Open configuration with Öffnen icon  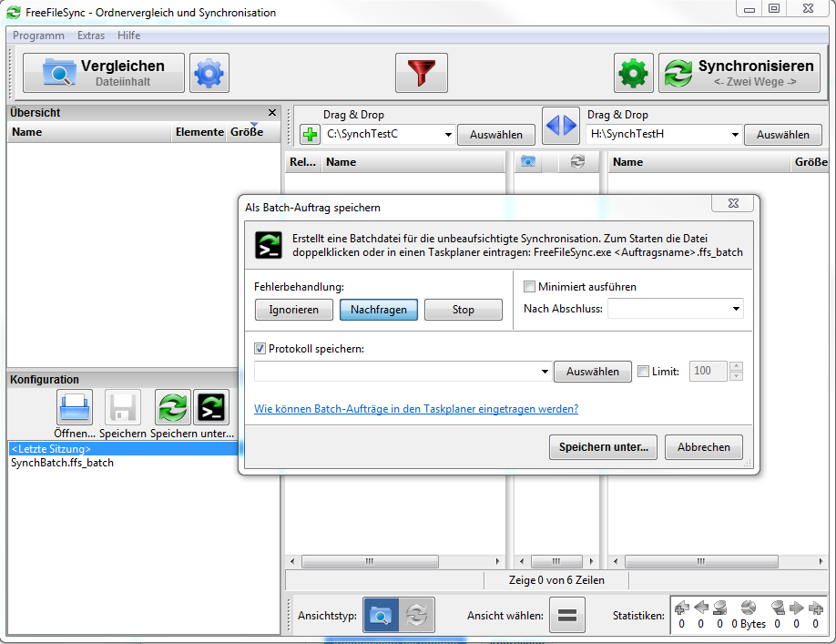[x=75, y=408]
